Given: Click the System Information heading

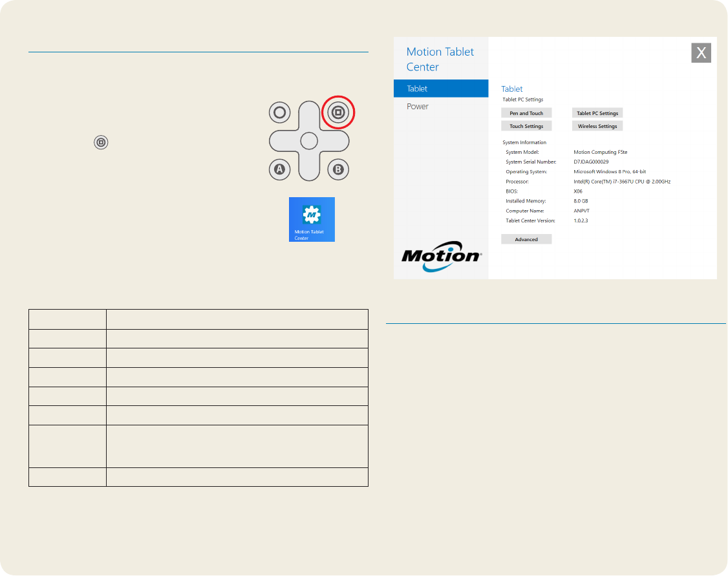Looking at the screenshot, I should coord(524,142).
